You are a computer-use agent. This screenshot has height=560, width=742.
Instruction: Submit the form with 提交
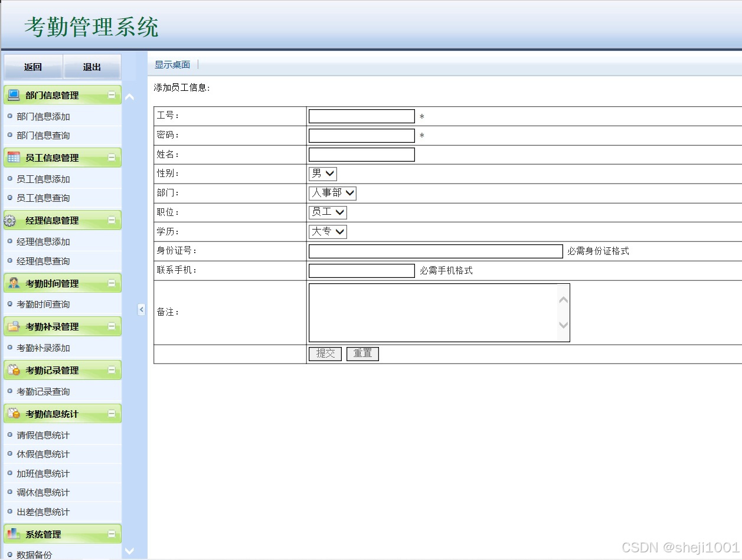coord(325,353)
